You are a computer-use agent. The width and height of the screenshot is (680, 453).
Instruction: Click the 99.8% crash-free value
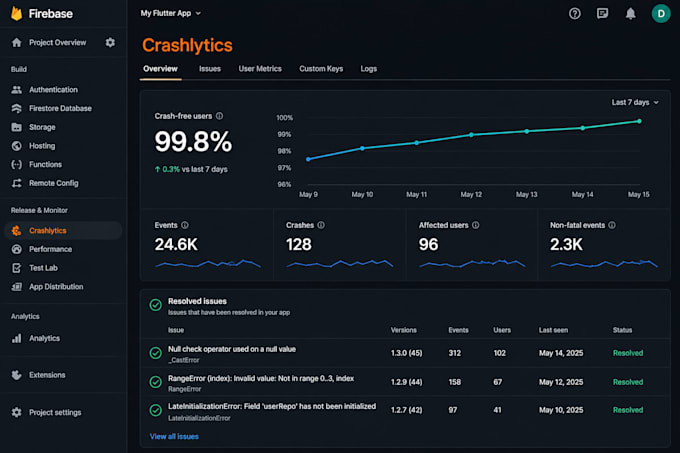(x=193, y=142)
